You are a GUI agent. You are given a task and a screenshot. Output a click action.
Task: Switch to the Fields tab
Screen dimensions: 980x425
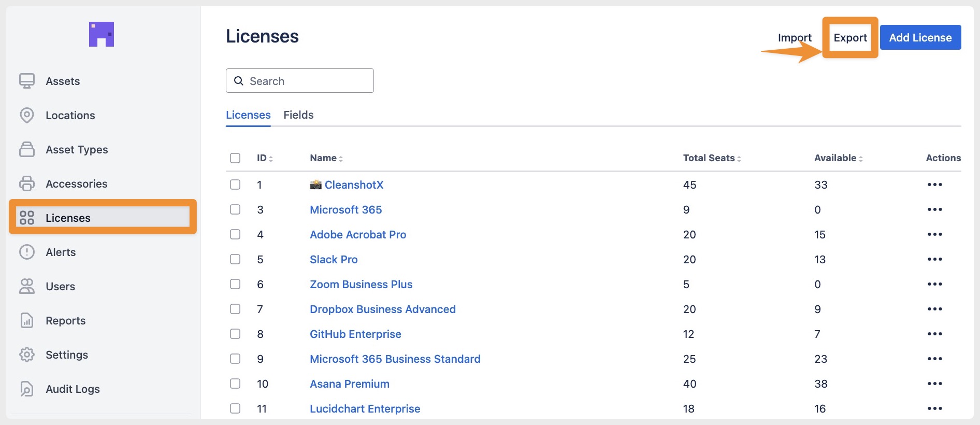tap(298, 115)
